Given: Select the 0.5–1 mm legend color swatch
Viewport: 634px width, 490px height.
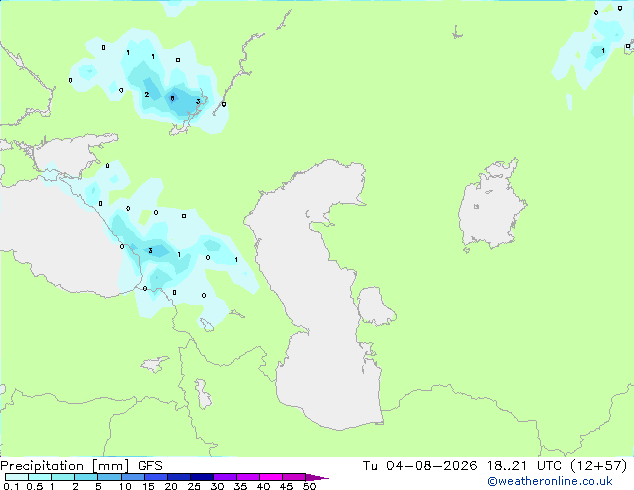Looking at the screenshot, I should pos(40,477).
